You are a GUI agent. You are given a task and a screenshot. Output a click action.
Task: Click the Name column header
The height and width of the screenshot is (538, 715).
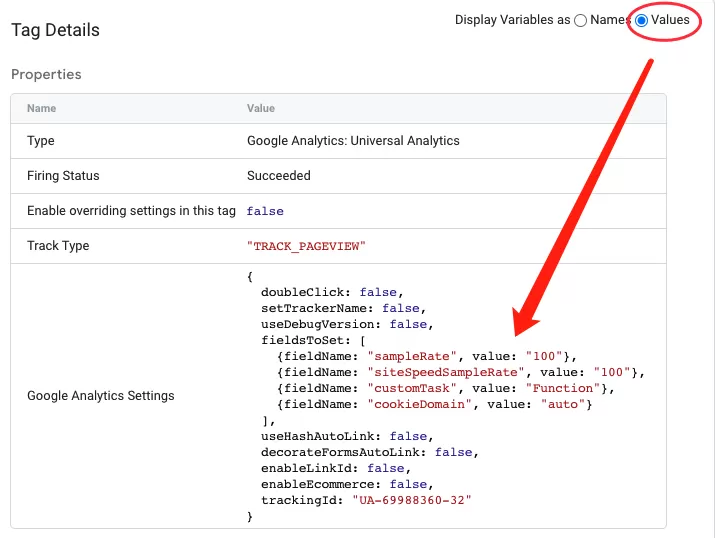pos(41,109)
